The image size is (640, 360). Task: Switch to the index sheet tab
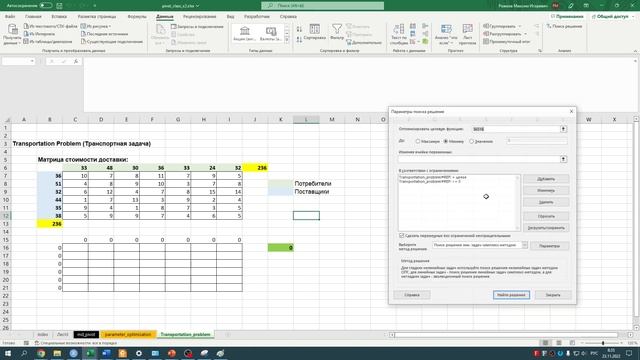tap(42, 334)
